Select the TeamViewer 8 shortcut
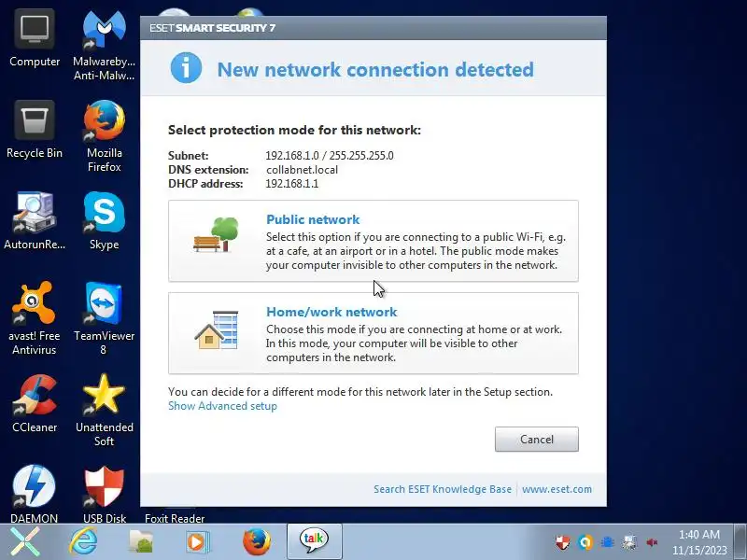747x560 pixels. 104,318
